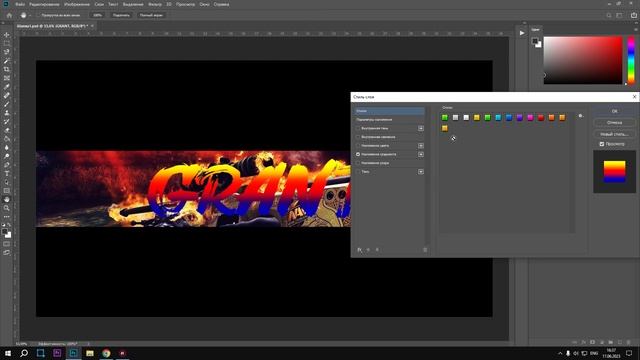The width and height of the screenshot is (640, 360).
Task: Select the Type tool
Action: 7,173
